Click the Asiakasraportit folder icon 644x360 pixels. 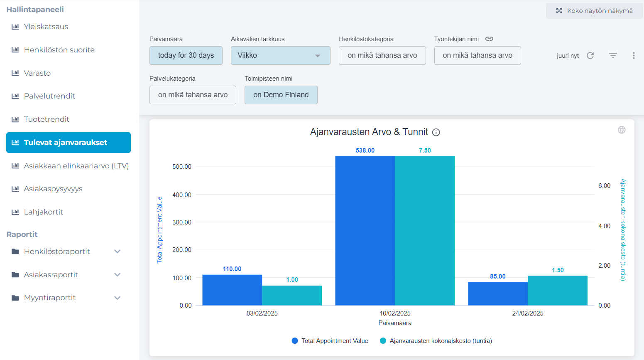click(15, 275)
